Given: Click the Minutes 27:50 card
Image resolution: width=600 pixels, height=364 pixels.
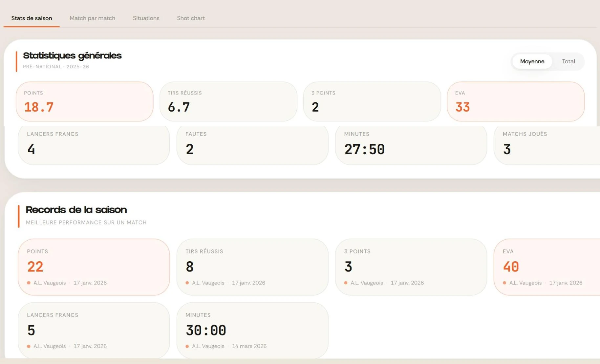Looking at the screenshot, I should point(411,145).
